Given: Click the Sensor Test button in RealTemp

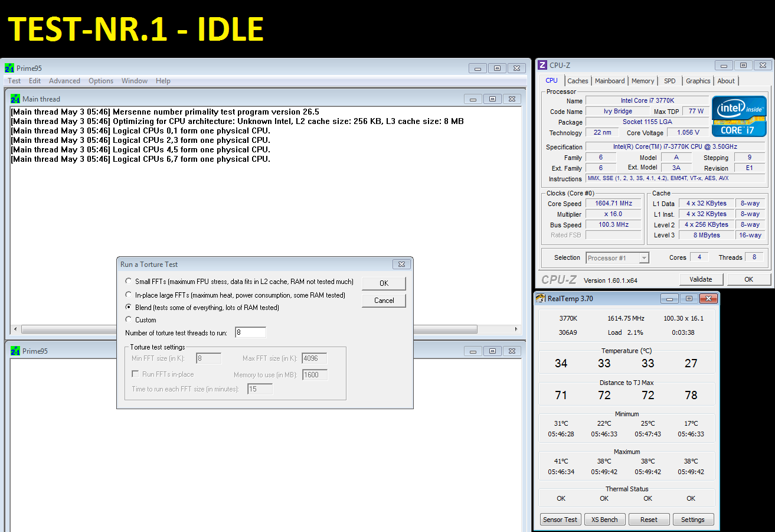Looking at the screenshot, I should 560,520.
